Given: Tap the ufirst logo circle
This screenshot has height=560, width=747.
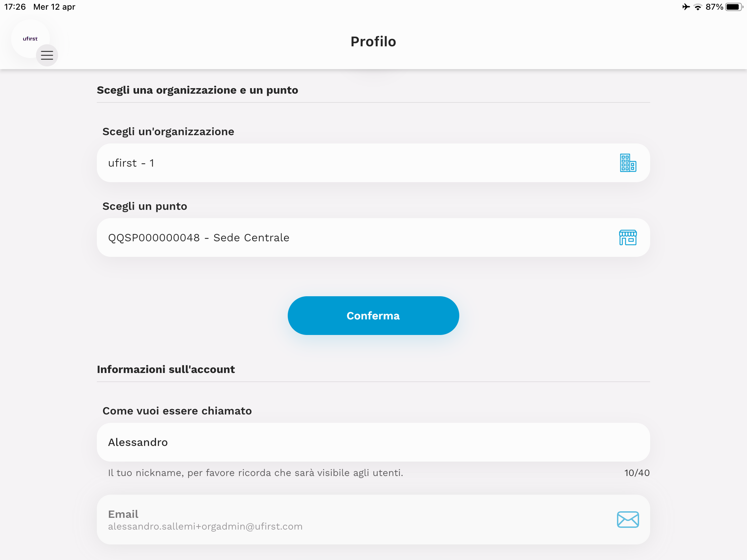Looking at the screenshot, I should (x=30, y=38).
